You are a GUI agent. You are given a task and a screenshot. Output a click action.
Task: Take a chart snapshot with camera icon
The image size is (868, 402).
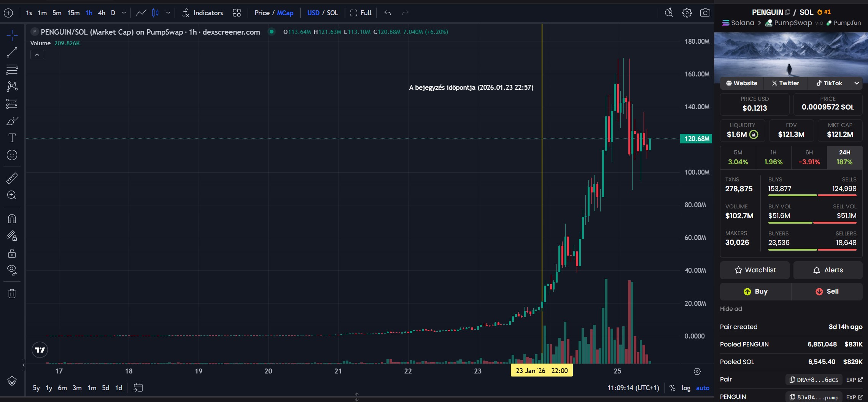tap(705, 13)
